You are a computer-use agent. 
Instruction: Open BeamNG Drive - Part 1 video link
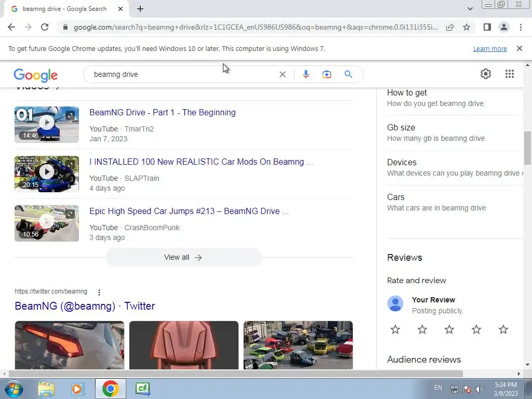(163, 112)
